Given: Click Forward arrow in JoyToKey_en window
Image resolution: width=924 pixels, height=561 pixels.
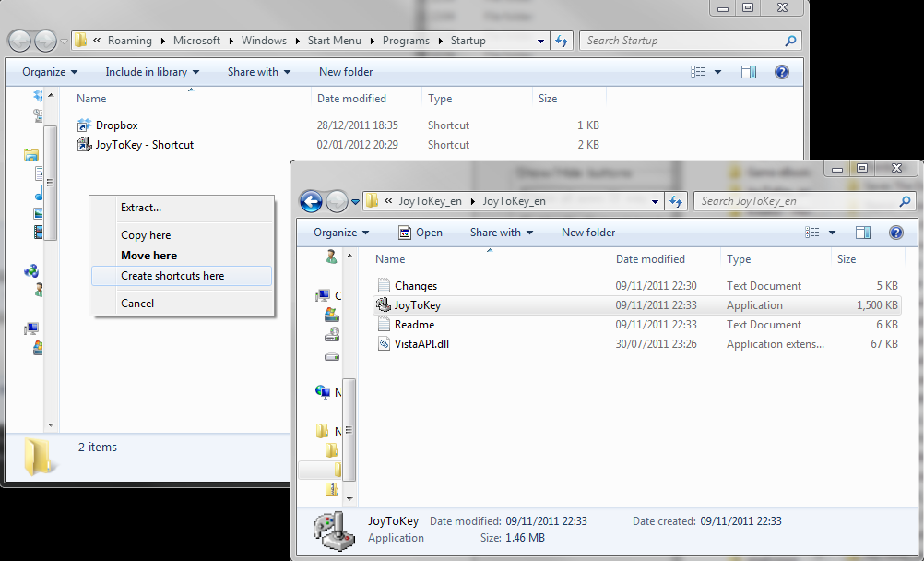Looking at the screenshot, I should tap(337, 202).
